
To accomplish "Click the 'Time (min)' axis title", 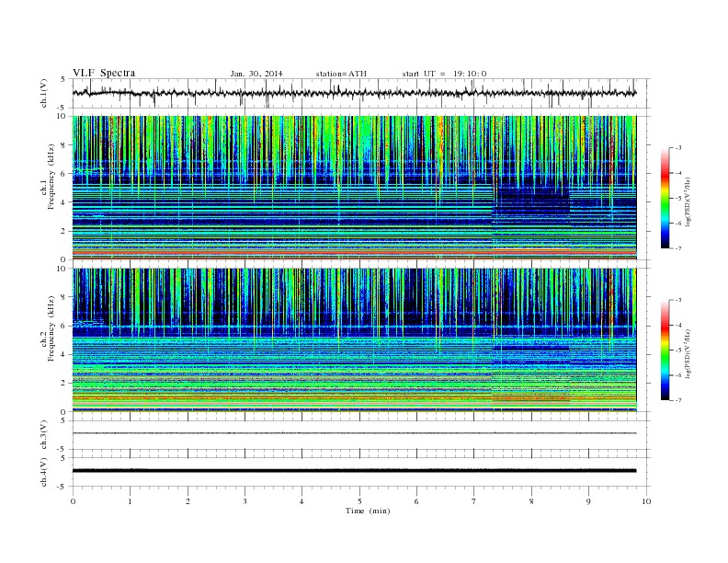I will coord(368,511).
